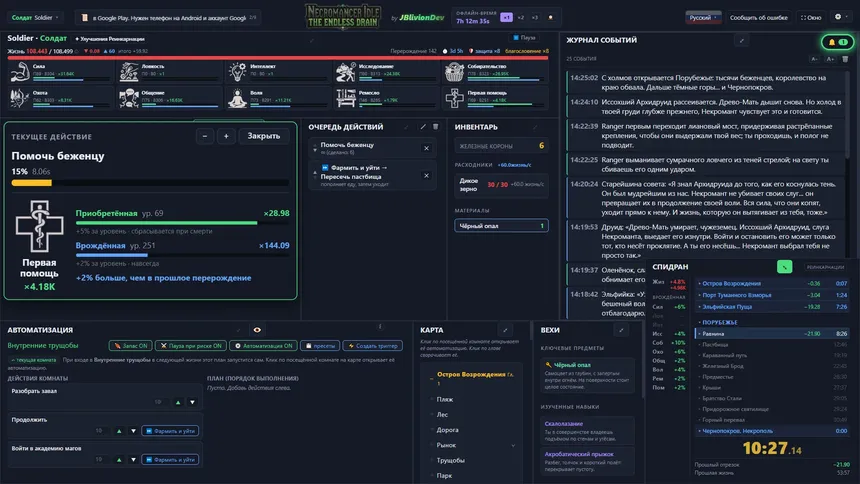
Task: Click the notification bell icon in event log
Action: click(x=831, y=42)
